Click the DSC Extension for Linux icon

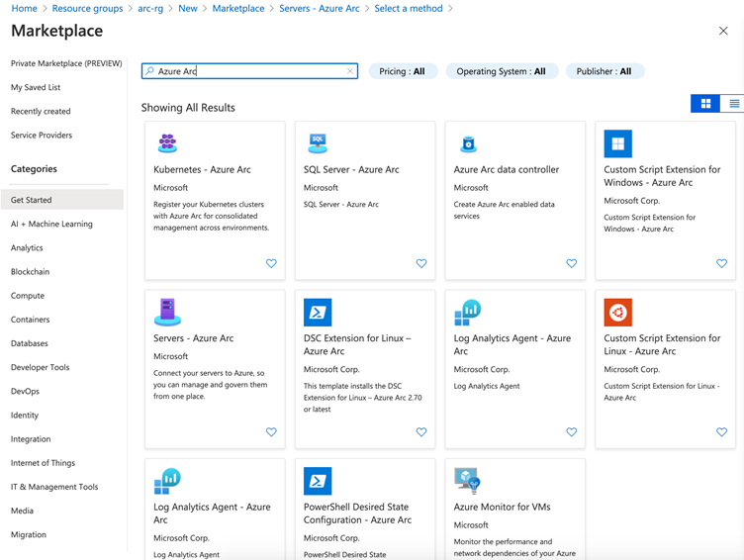(x=318, y=313)
